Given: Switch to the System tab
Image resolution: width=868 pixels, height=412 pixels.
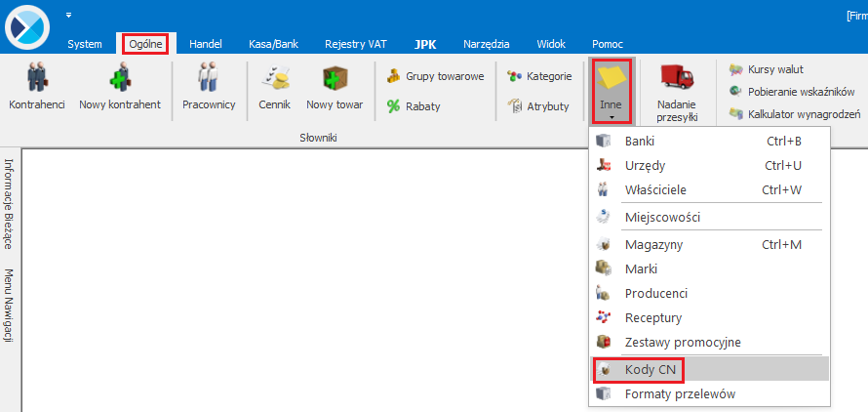Looking at the screenshot, I should pyautogui.click(x=85, y=44).
